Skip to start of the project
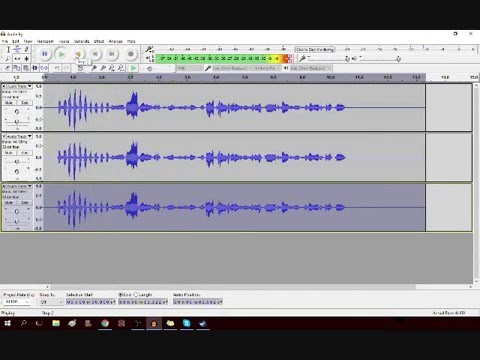The width and height of the screenshot is (480, 360). pyautogui.click(x=95, y=54)
